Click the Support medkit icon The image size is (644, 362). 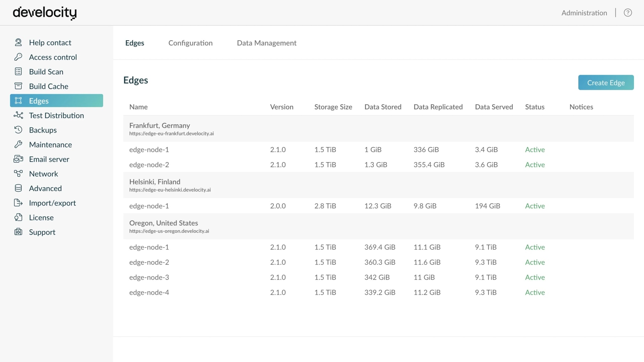[18, 232]
